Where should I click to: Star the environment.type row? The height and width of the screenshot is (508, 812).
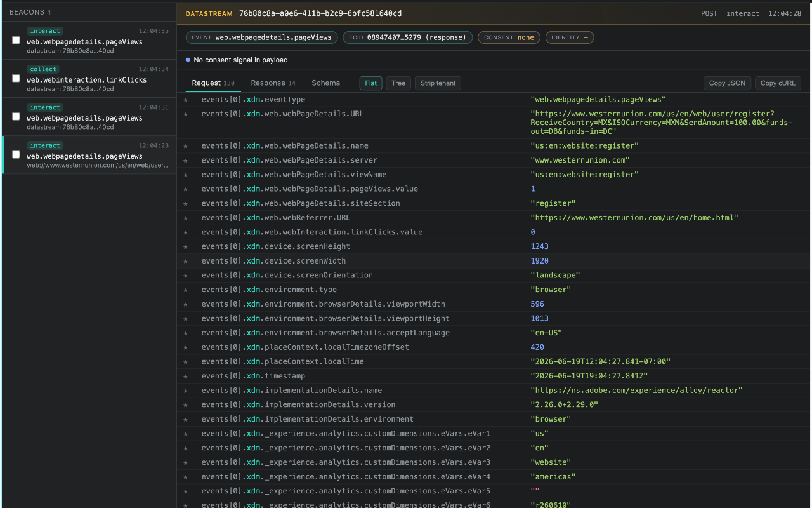coord(186,290)
